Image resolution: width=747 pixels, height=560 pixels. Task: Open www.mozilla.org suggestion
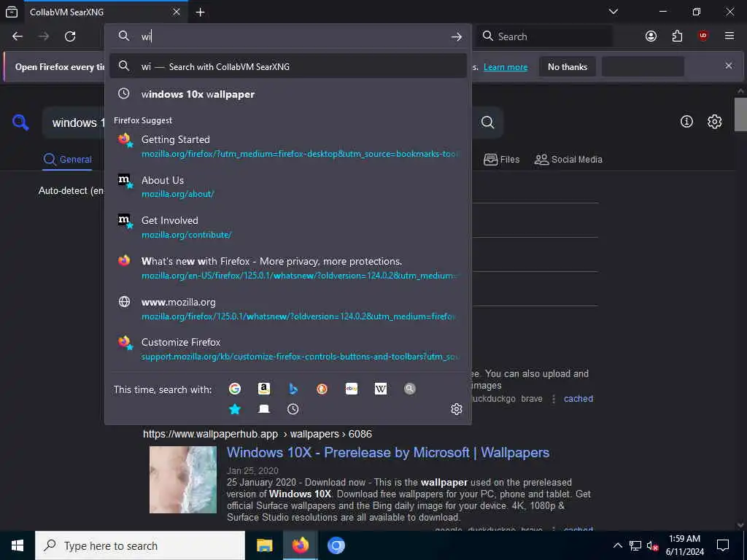click(x=287, y=308)
